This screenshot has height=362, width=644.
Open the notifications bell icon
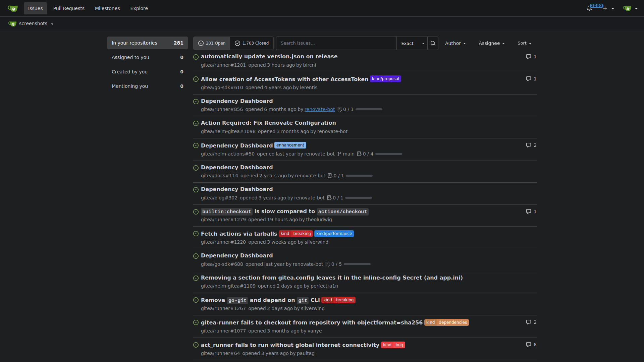589,8
